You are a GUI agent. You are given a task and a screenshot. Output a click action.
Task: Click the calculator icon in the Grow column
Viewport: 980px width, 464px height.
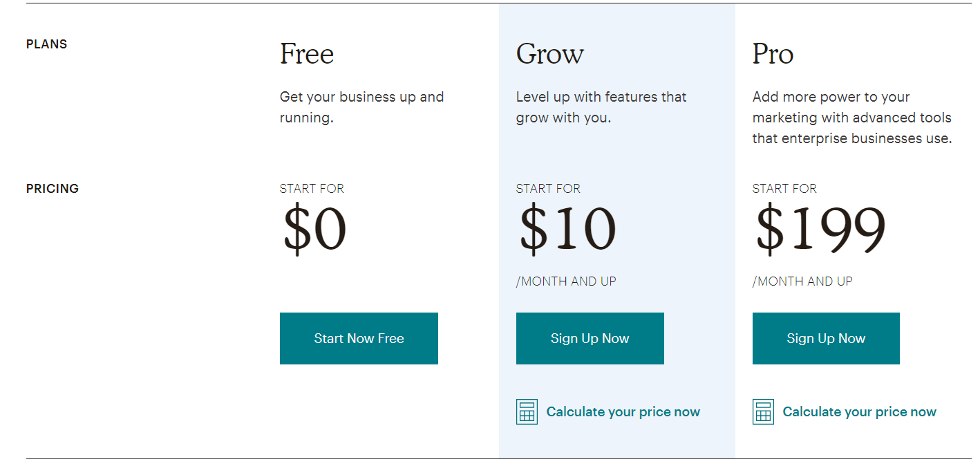tap(527, 412)
